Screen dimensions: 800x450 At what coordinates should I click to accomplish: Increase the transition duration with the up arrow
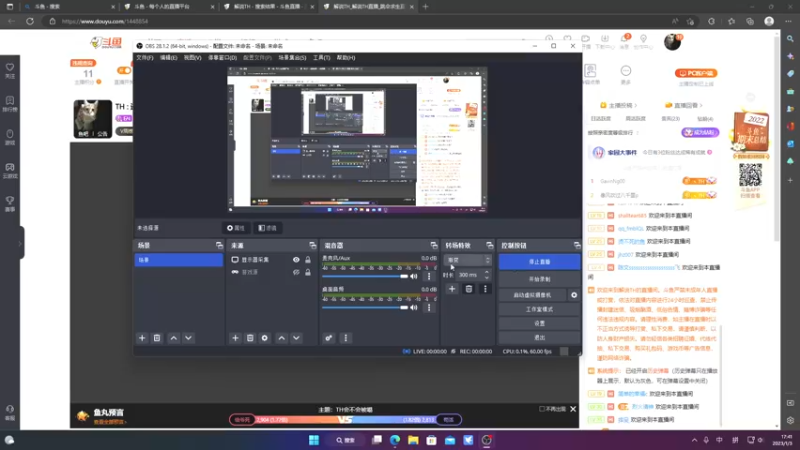[x=487, y=272]
